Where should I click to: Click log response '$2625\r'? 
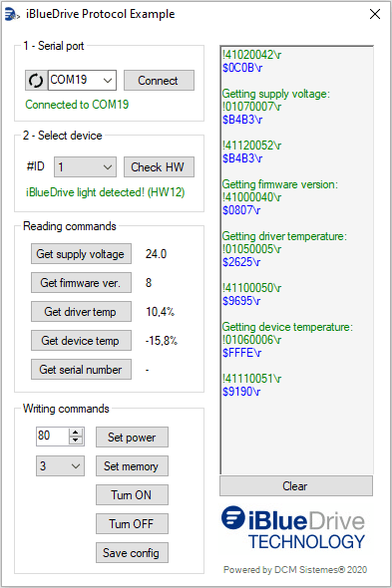(241, 262)
